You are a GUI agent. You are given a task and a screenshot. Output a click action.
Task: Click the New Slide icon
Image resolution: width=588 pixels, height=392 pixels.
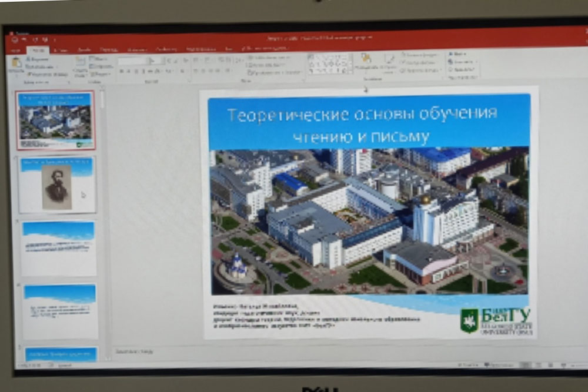(81, 65)
